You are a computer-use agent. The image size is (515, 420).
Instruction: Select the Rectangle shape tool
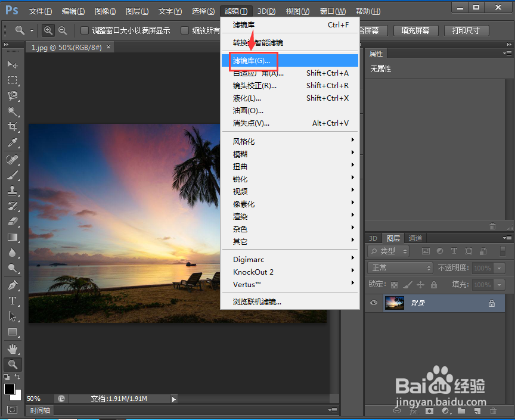[x=13, y=332]
